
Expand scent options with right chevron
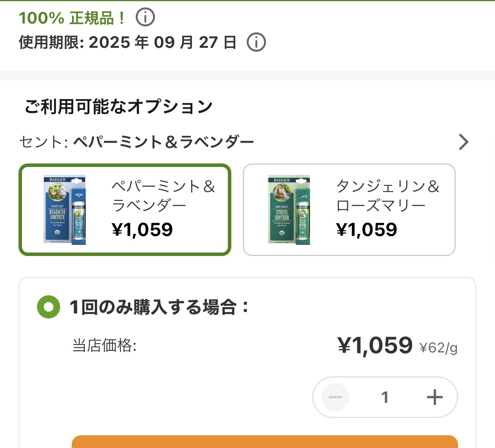pyautogui.click(x=463, y=142)
